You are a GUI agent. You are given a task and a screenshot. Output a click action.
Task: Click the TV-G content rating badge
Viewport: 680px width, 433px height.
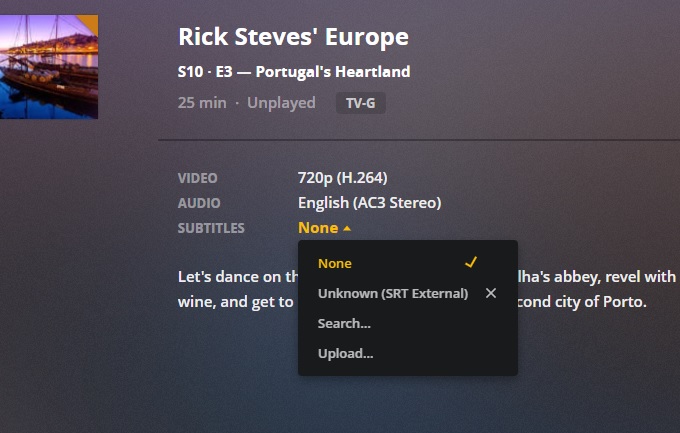tap(360, 103)
